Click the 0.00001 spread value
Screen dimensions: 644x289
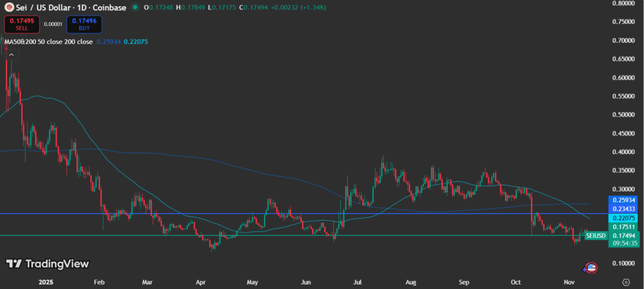pos(53,25)
